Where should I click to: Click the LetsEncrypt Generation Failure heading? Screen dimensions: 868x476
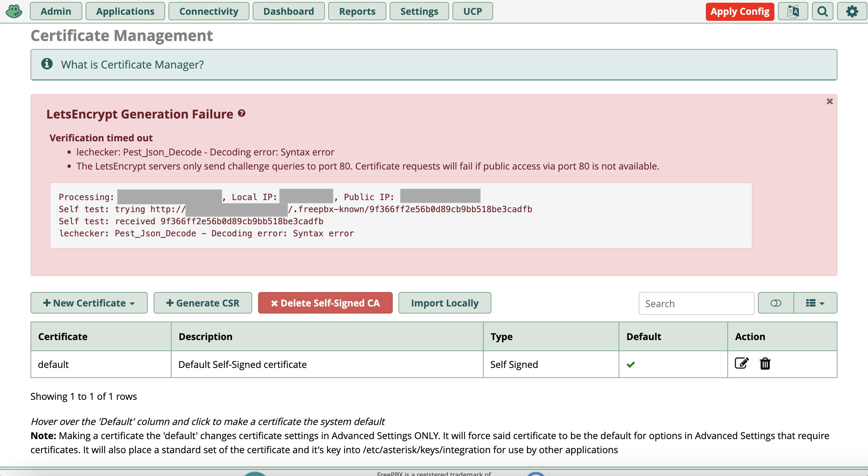click(140, 114)
